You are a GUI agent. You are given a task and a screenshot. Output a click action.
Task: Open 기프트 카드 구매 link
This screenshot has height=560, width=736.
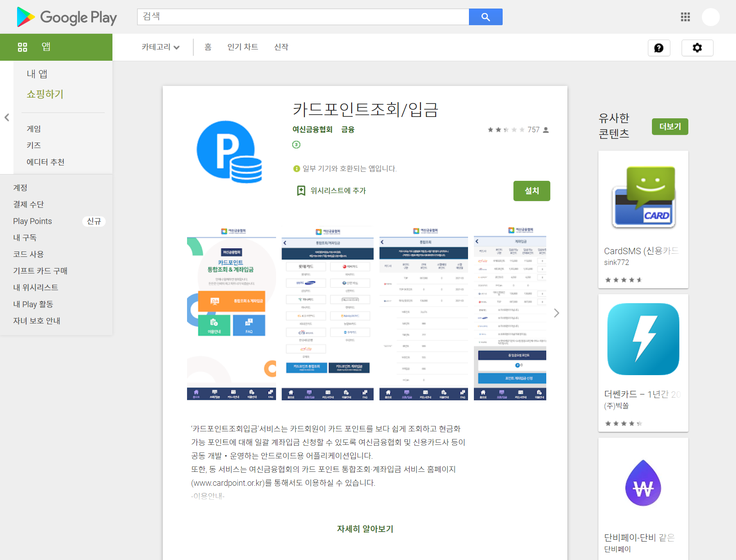coord(40,271)
